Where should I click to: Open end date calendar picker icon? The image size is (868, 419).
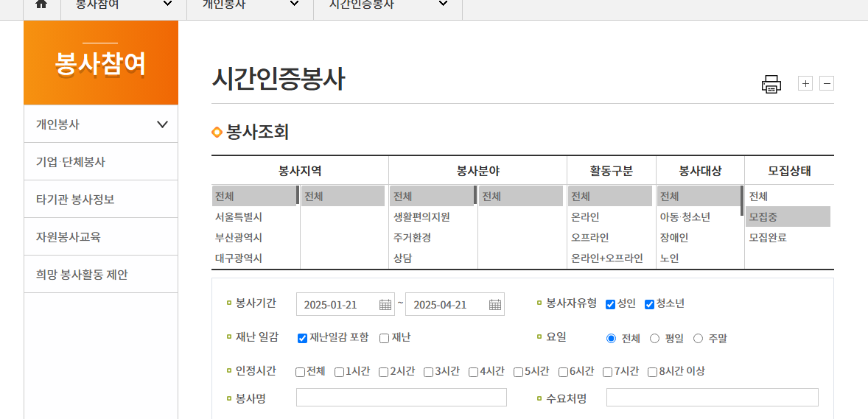click(495, 304)
